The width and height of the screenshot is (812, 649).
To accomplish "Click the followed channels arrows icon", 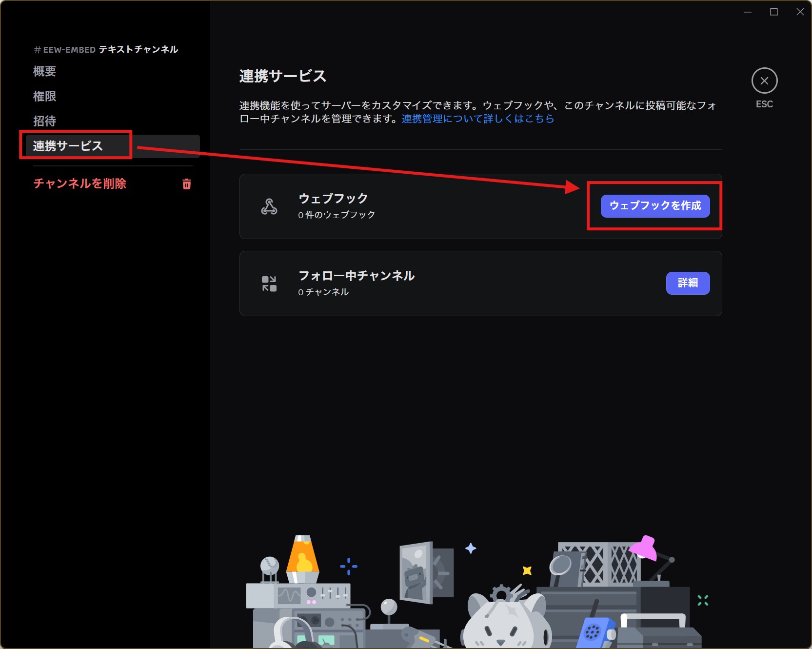I will tap(269, 283).
